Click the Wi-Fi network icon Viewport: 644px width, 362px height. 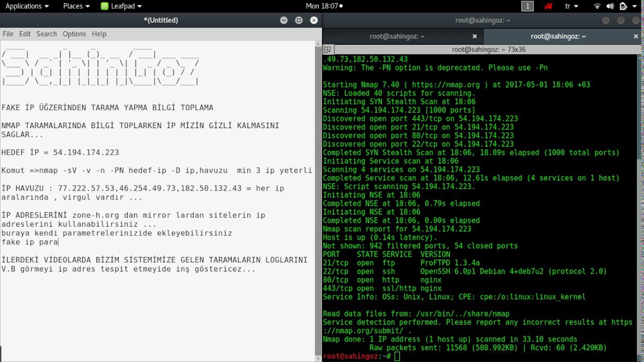pyautogui.click(x=597, y=6)
